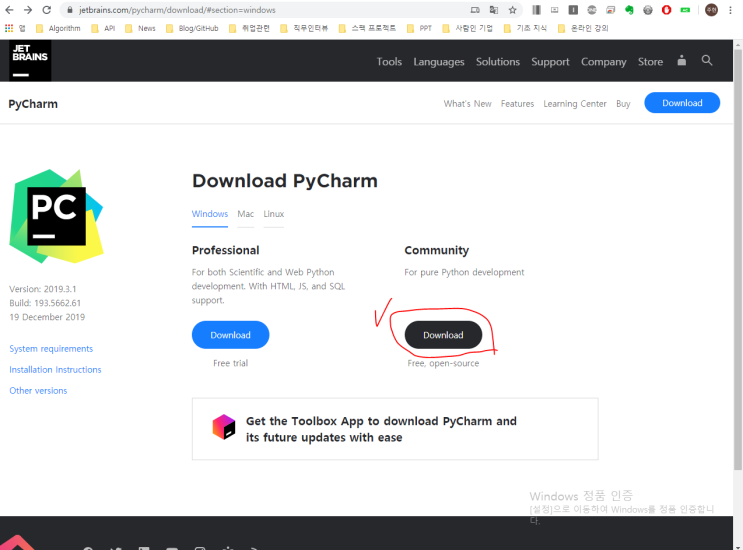Click the Toolbox App banner heading
743x550 pixels.
[x=381, y=429]
